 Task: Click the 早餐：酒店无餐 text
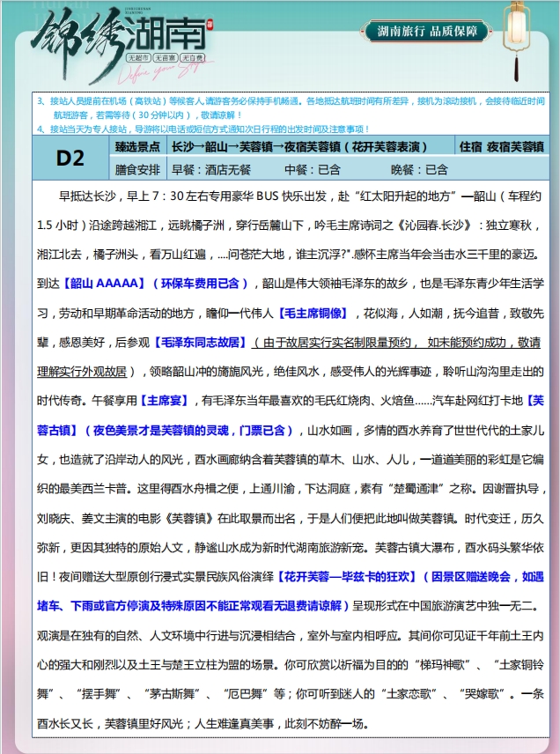click(x=211, y=170)
